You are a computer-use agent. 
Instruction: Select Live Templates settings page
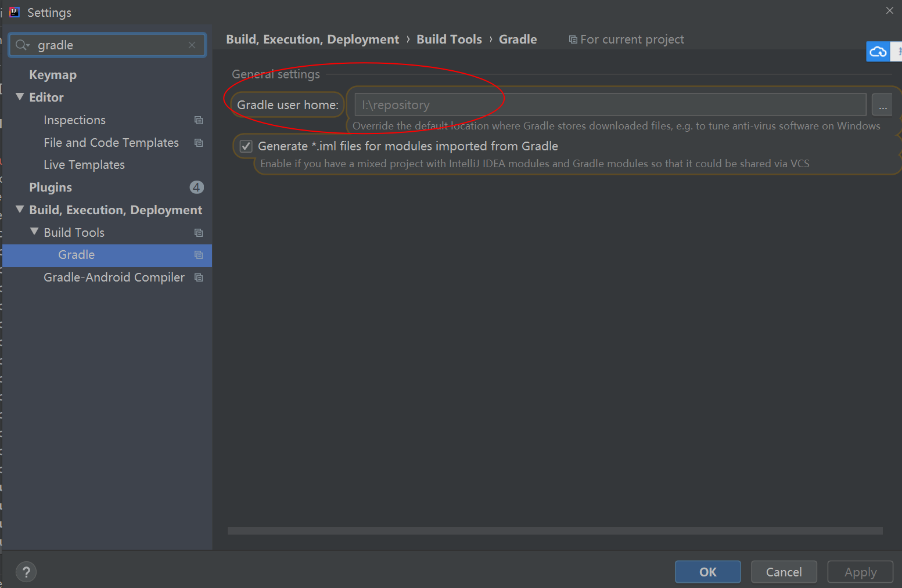click(x=84, y=165)
